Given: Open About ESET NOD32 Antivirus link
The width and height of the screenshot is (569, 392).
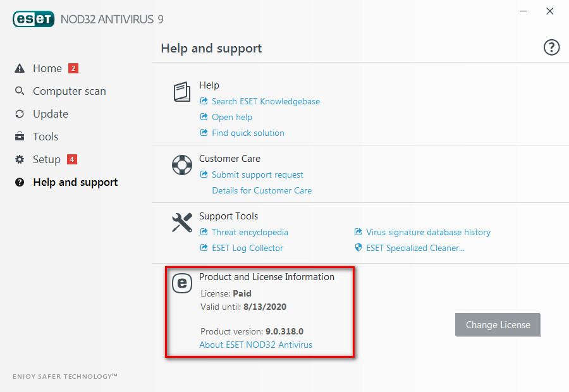Looking at the screenshot, I should [255, 345].
